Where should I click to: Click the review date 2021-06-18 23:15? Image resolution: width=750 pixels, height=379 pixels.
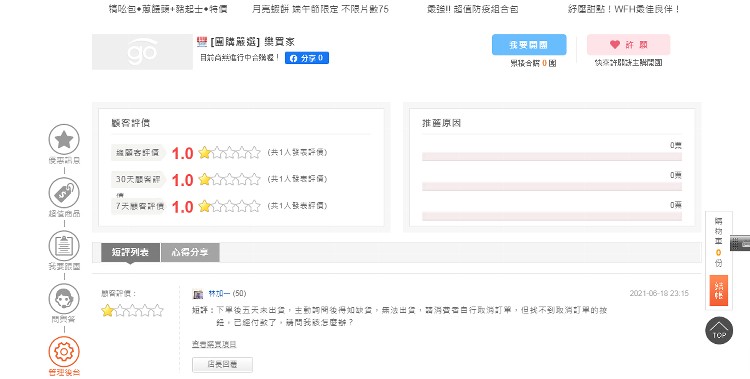pos(659,293)
